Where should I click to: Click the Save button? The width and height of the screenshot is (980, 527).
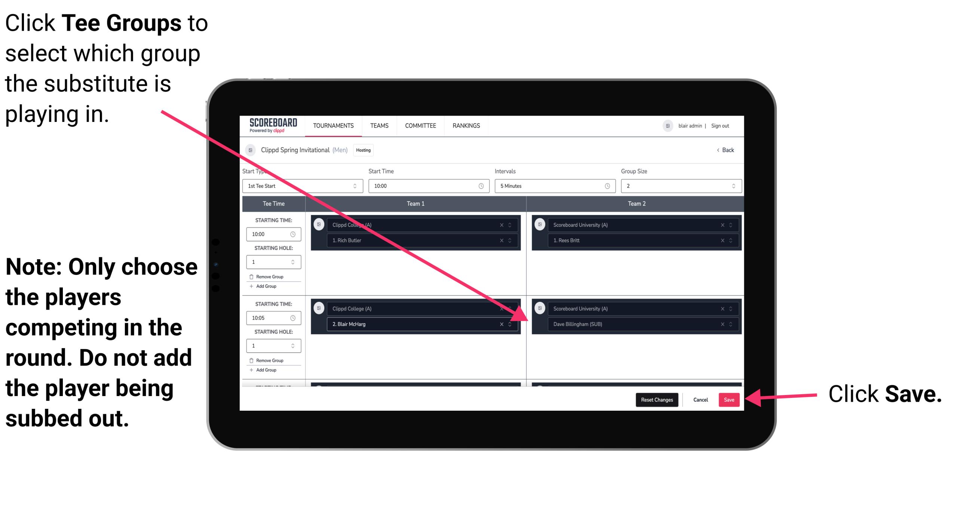(x=729, y=398)
